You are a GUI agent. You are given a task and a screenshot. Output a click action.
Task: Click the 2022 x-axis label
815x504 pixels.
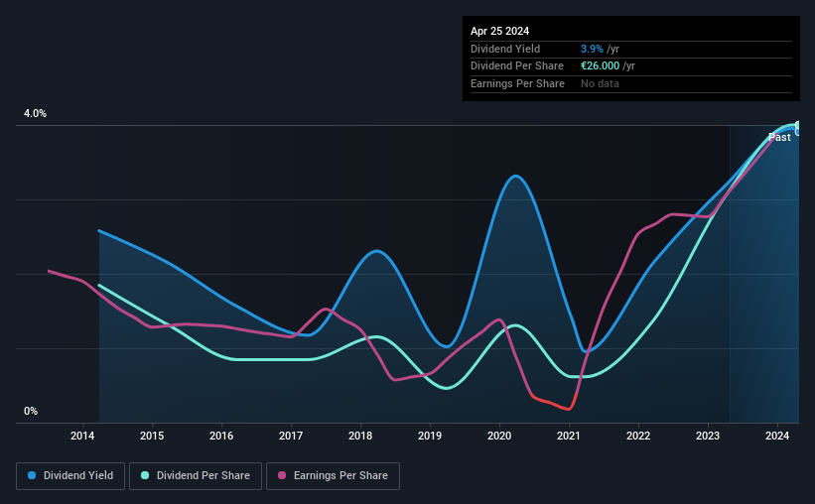point(638,436)
